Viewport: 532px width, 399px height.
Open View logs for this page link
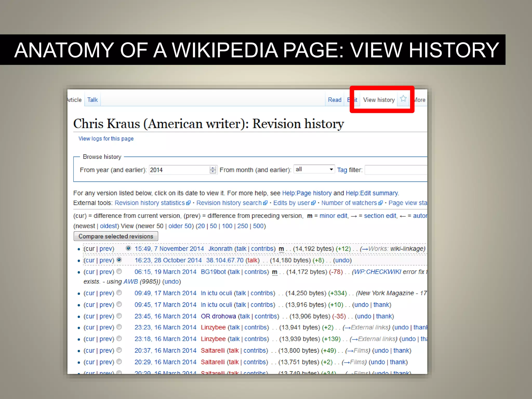point(106,139)
